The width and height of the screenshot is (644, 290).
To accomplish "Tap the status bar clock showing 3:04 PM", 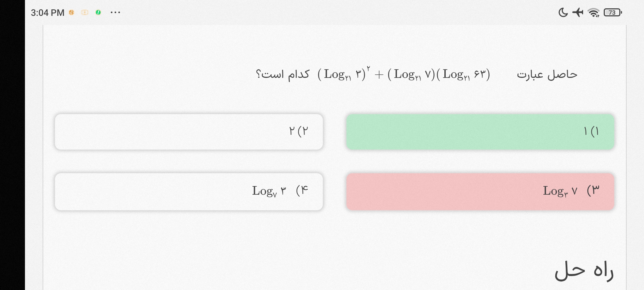I will [47, 13].
